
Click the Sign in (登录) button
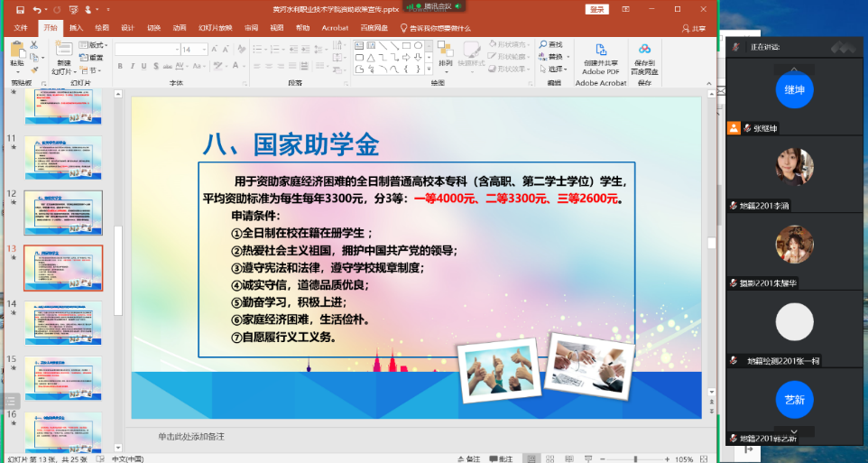pos(597,9)
